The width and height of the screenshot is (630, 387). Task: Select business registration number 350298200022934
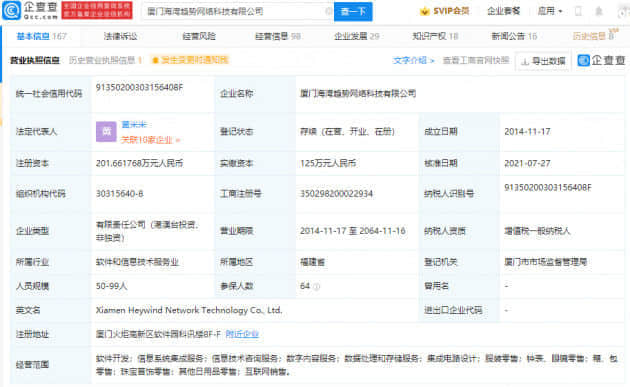336,194
